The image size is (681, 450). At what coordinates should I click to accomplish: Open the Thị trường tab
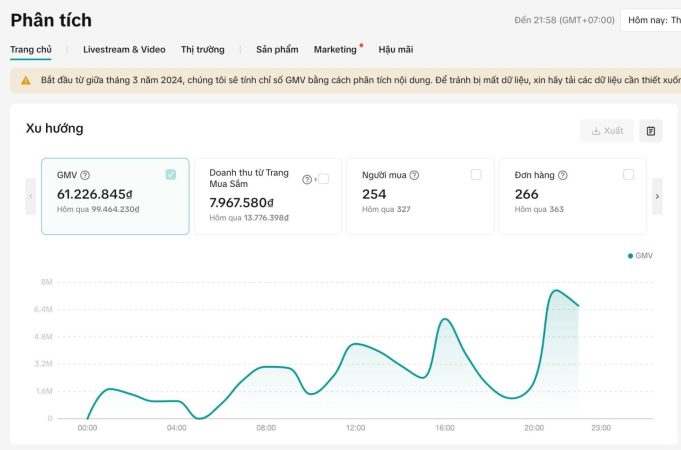203,49
